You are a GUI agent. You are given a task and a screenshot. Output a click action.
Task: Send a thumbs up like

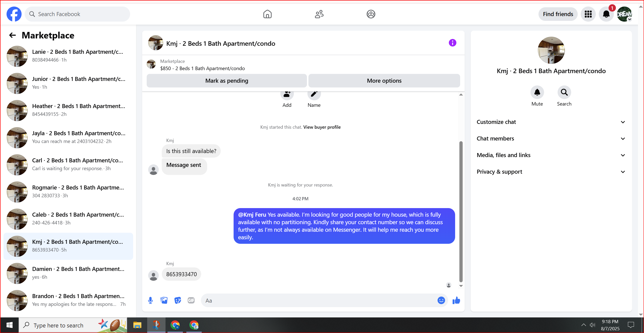pyautogui.click(x=456, y=300)
